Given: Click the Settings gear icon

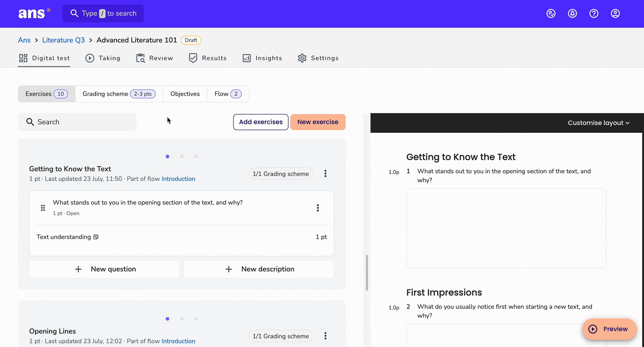Looking at the screenshot, I should pos(302,58).
